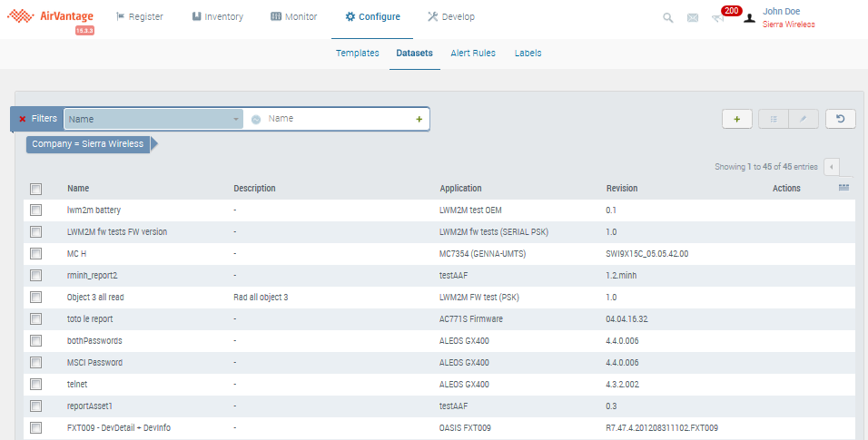868x440 pixels.
Task: Switch to the Templates tab
Action: click(x=357, y=54)
